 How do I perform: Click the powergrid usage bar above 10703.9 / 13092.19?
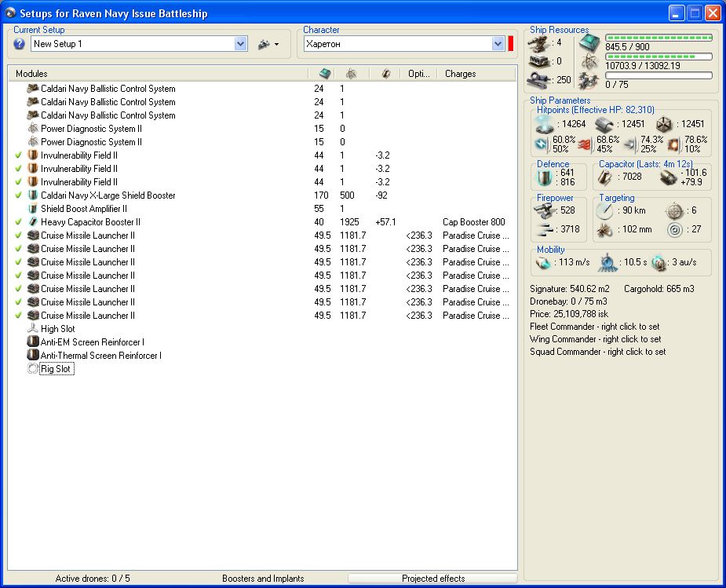659,57
